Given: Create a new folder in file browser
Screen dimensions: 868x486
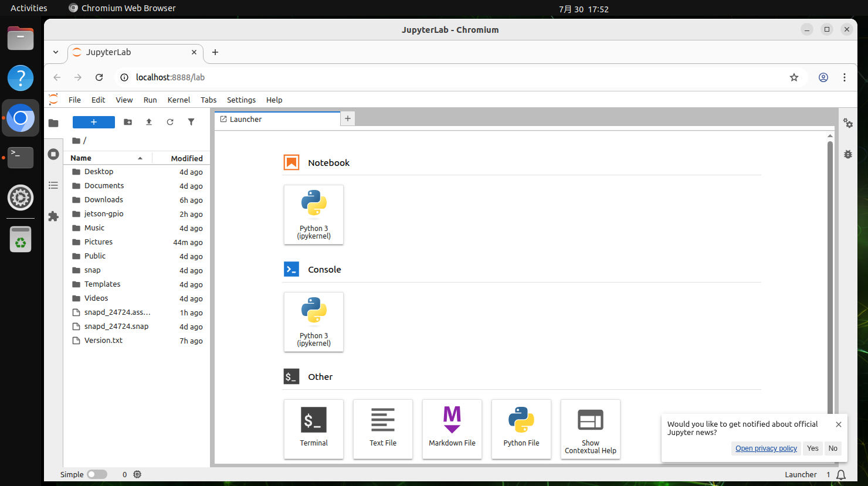Looking at the screenshot, I should point(128,122).
